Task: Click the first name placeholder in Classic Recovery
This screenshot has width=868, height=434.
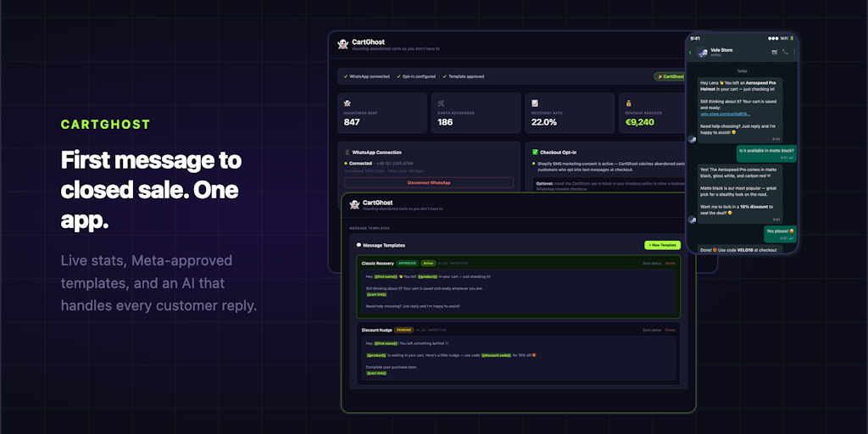Action: 386,276
